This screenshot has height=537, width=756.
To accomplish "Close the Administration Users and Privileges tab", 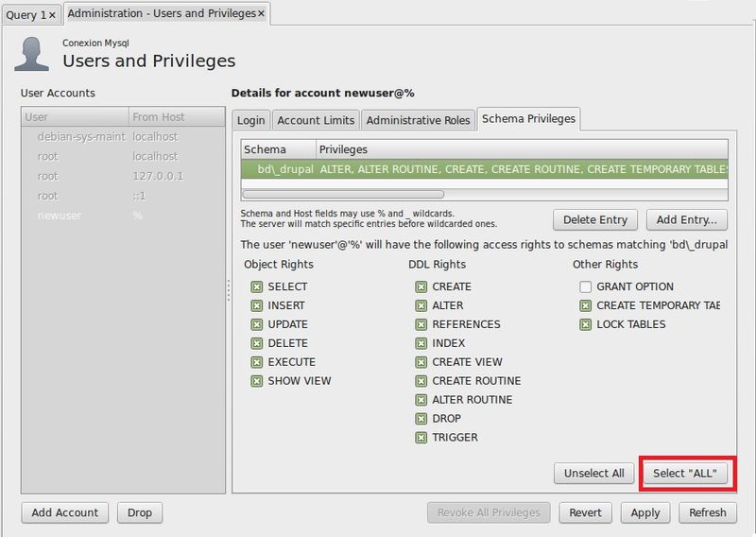I will [x=261, y=13].
